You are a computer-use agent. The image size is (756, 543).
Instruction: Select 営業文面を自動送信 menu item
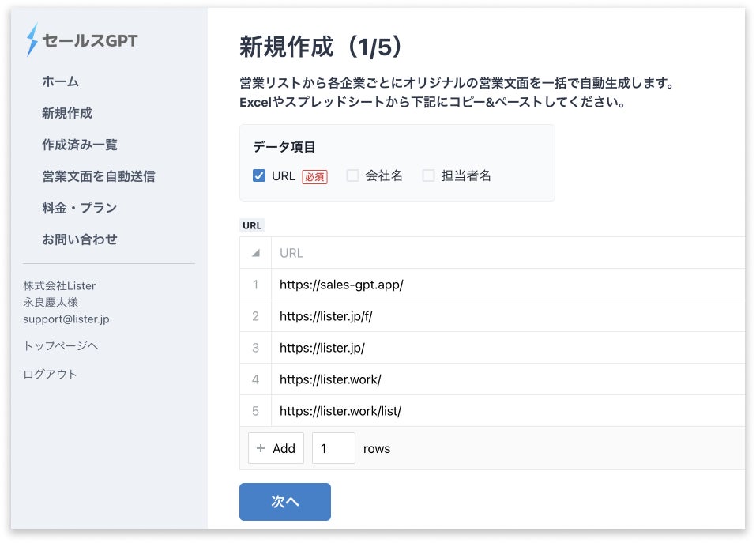(x=98, y=176)
